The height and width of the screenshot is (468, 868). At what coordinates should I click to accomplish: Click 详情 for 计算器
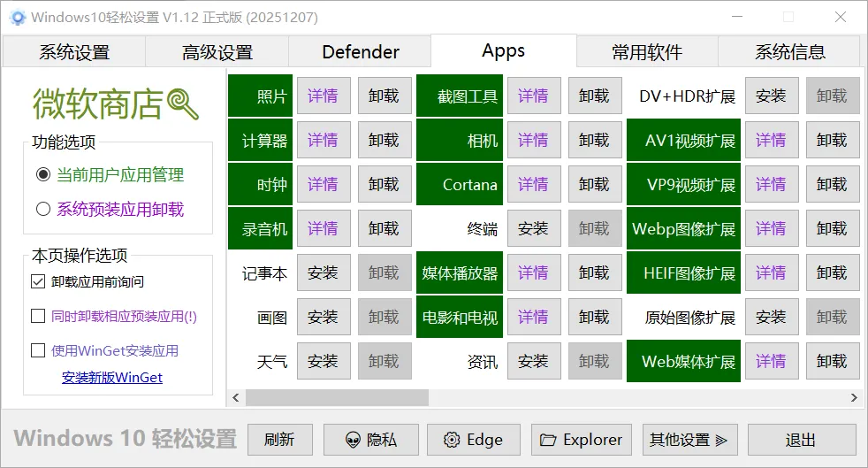[x=324, y=140]
